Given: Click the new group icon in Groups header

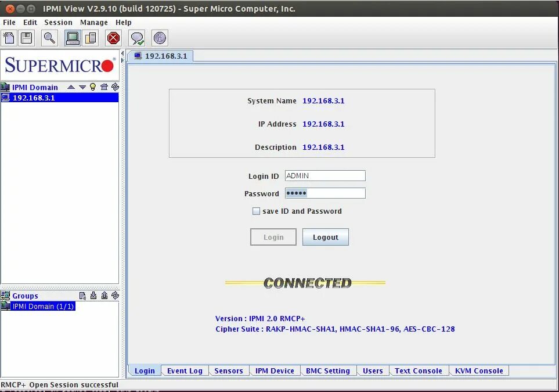Looking at the screenshot, I should (x=82, y=296).
